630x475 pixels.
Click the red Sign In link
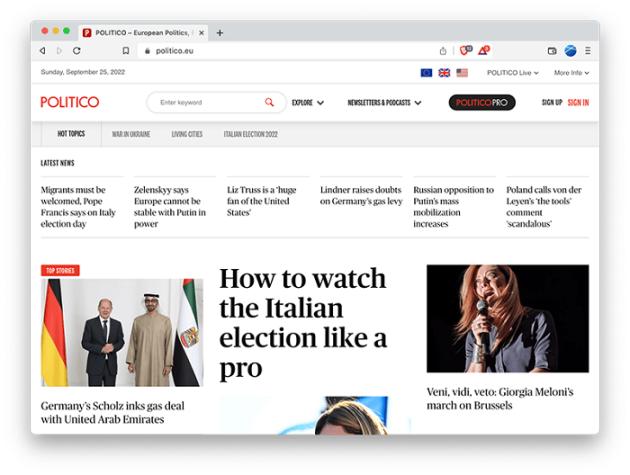pyautogui.click(x=578, y=102)
